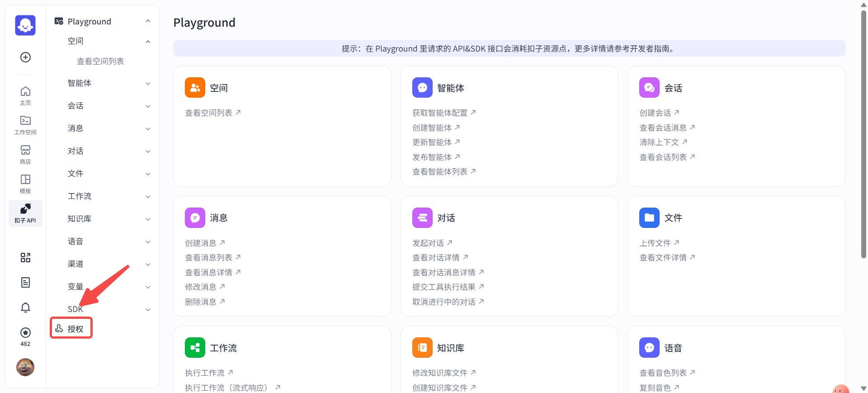Open 提交工具执行结果 link
868x393 pixels.
click(448, 287)
